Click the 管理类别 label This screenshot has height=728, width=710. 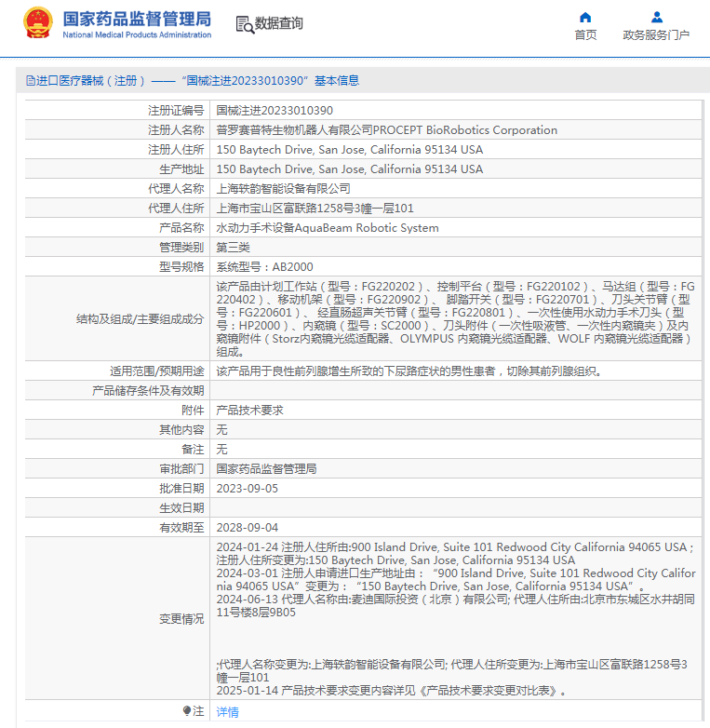tap(181, 248)
